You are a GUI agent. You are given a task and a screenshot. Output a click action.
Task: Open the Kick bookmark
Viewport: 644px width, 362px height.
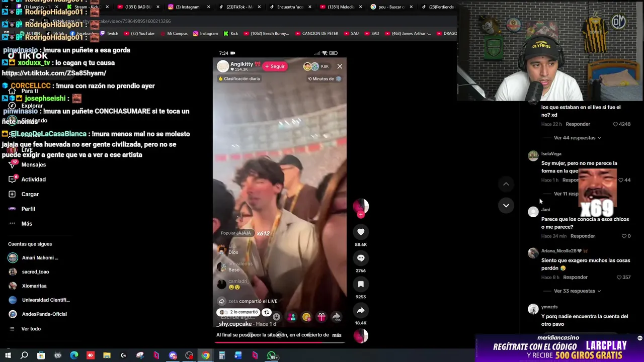click(x=231, y=34)
